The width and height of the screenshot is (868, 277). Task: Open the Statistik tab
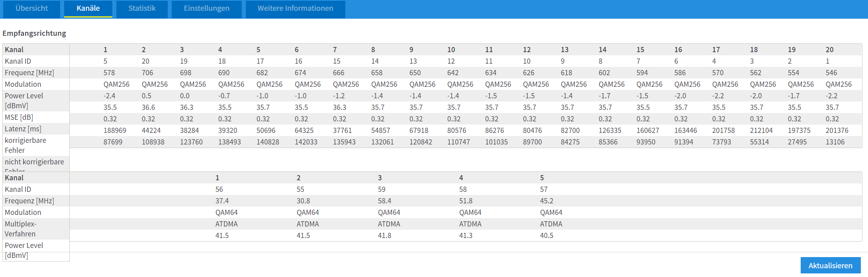point(142,8)
